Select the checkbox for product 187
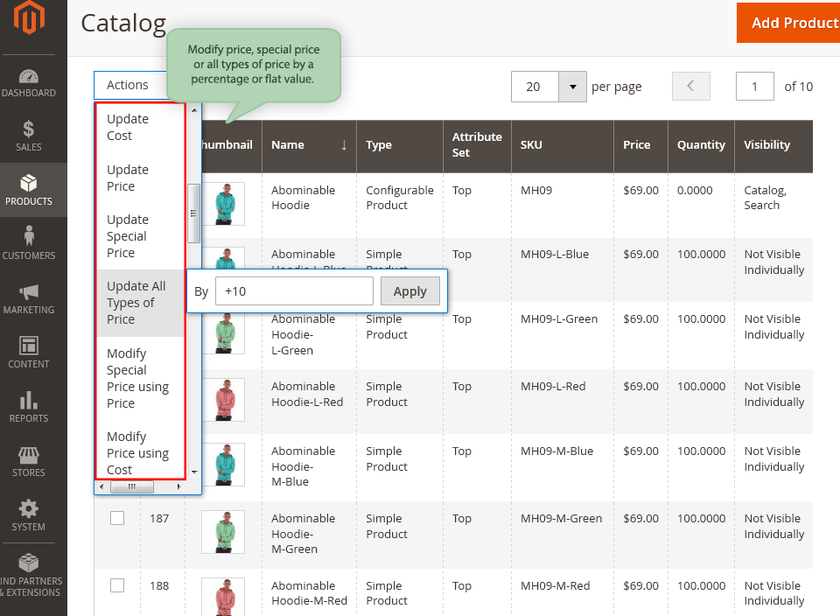The height and width of the screenshot is (616, 840). (117, 518)
